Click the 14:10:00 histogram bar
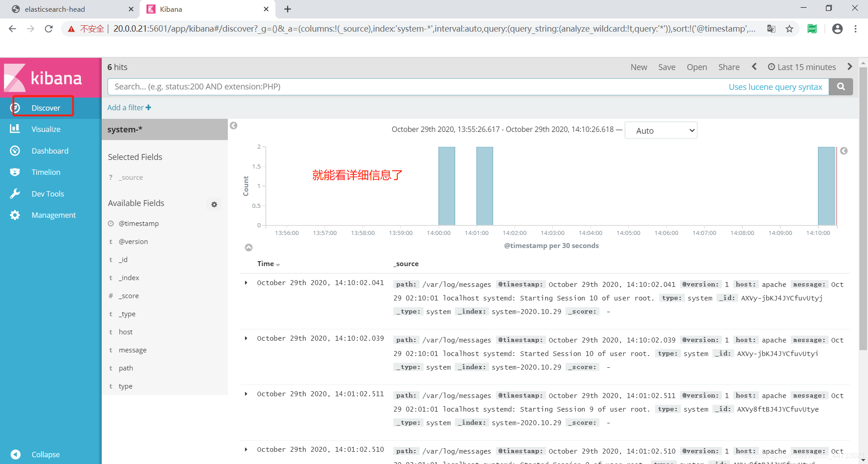The image size is (868, 464). click(x=826, y=186)
